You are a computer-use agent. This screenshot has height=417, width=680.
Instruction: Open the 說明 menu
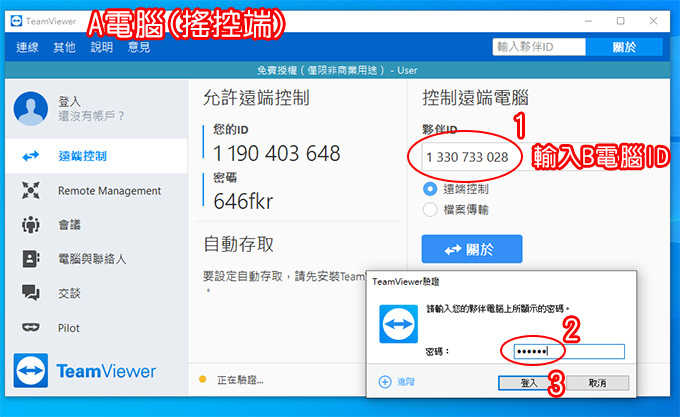click(102, 47)
